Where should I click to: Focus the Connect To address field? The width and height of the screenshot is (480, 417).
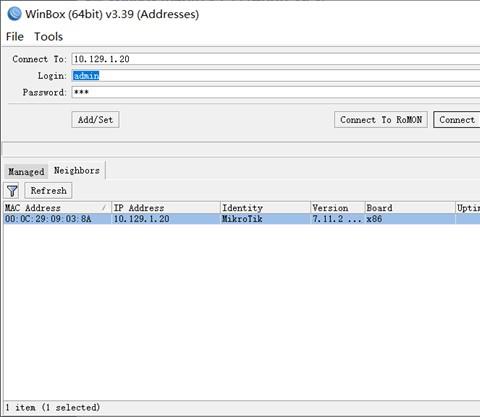[x=276, y=59]
